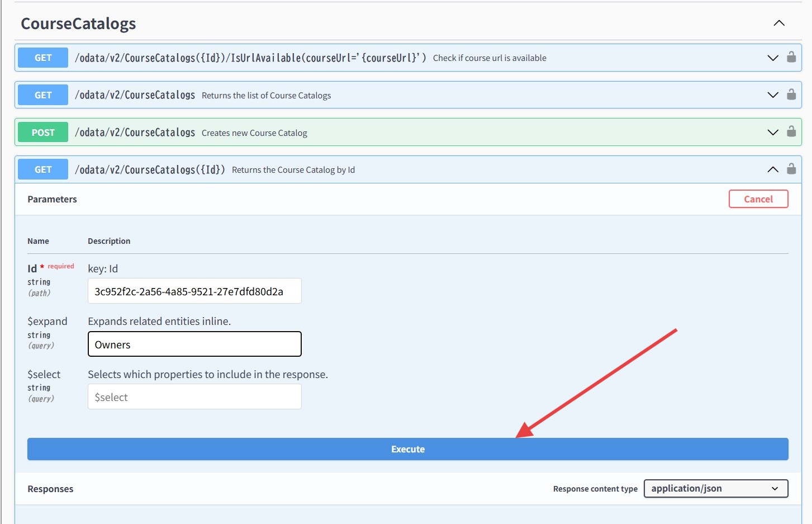This screenshot has height=524, width=812.
Task: Click the CourseCatalogs section heading
Action: 78,23
